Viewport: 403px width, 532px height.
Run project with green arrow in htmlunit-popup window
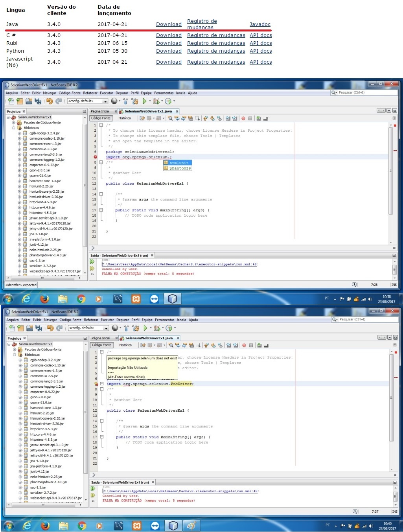point(145,101)
